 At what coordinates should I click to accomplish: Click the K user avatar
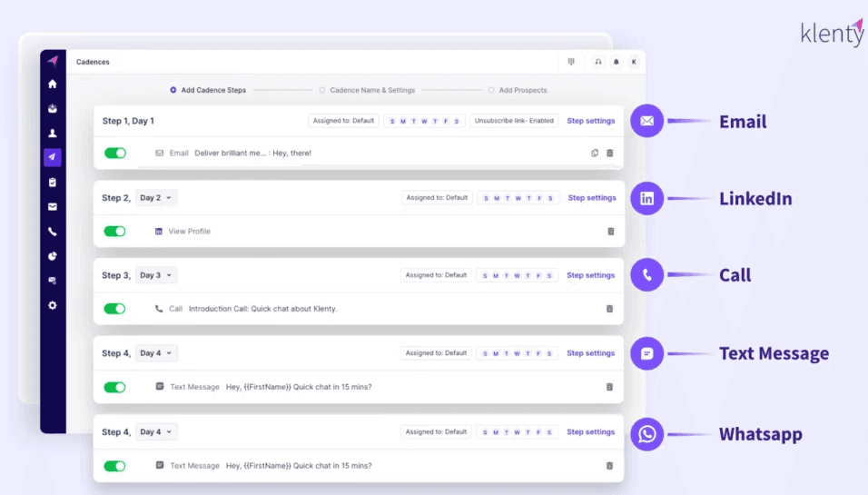click(x=634, y=62)
